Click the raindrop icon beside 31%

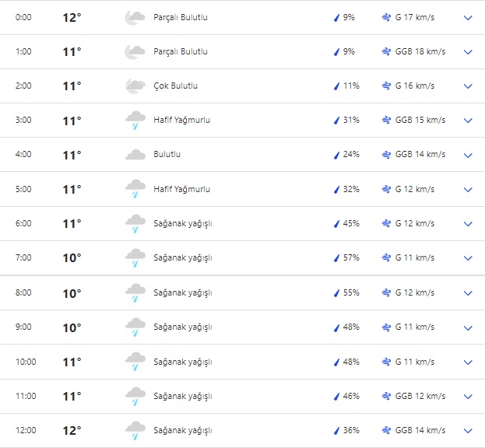[x=337, y=121]
